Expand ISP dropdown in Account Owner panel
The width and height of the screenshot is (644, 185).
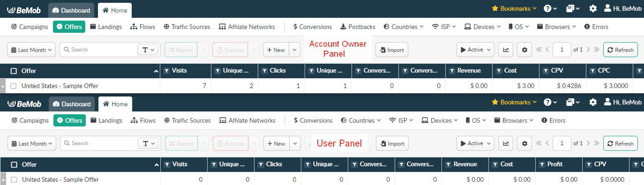444,27
